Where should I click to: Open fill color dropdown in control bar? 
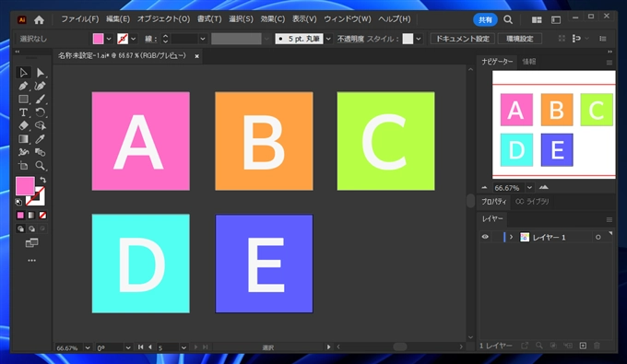pos(109,39)
